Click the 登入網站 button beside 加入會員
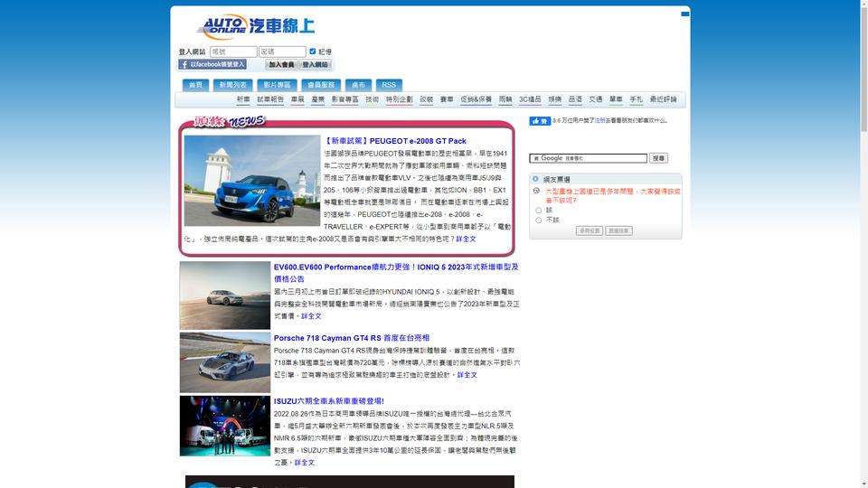The height and width of the screenshot is (488, 868). (x=315, y=65)
